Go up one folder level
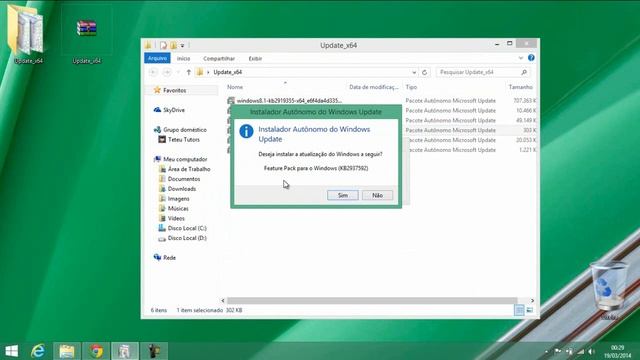This screenshot has height=360, width=640. point(188,72)
